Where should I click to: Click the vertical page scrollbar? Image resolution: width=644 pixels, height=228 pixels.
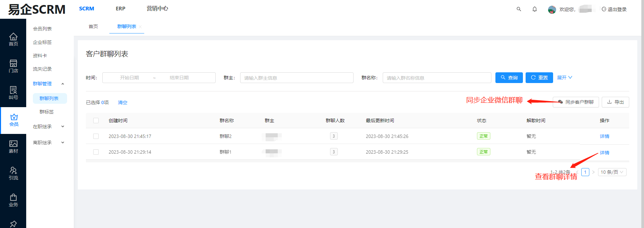642,114
